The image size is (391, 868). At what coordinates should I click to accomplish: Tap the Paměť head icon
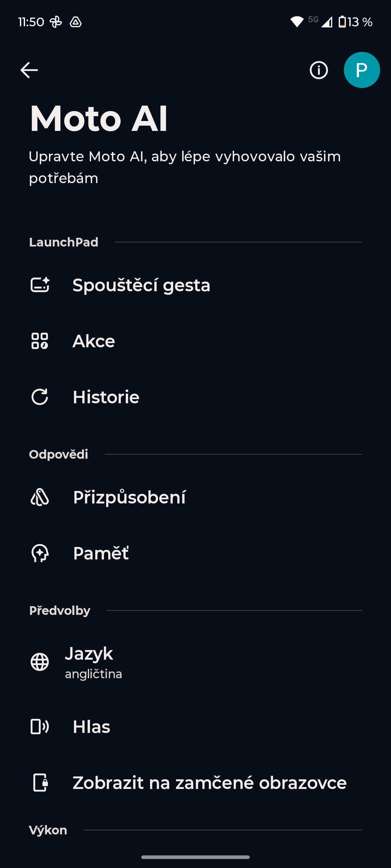(x=40, y=553)
